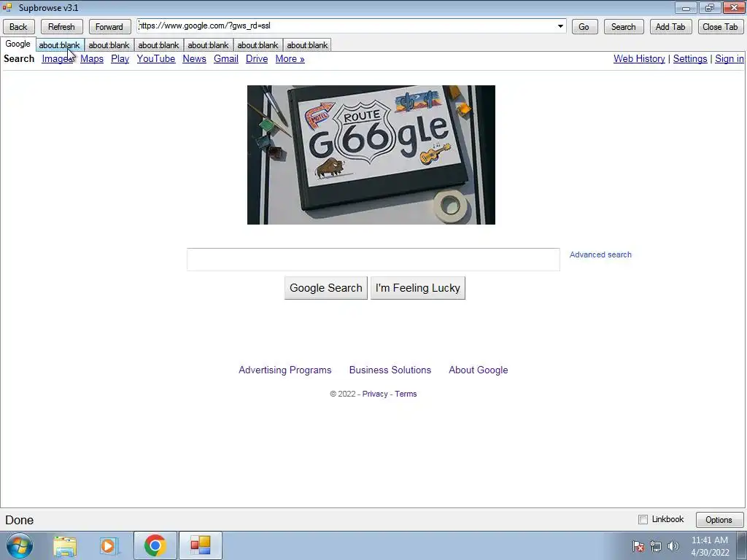Click the Sign in link
This screenshot has width=747, height=560.
729,58
